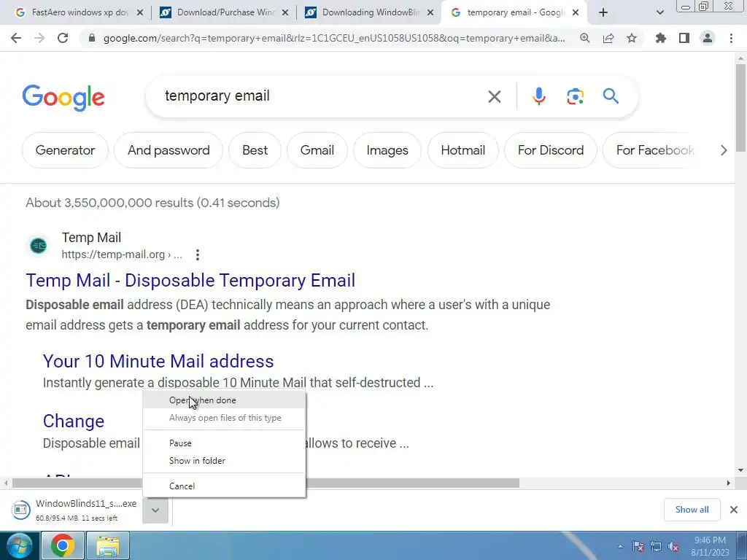The image size is (747, 560).
Task: Open the Extensions puzzle icon
Action: 661,38
